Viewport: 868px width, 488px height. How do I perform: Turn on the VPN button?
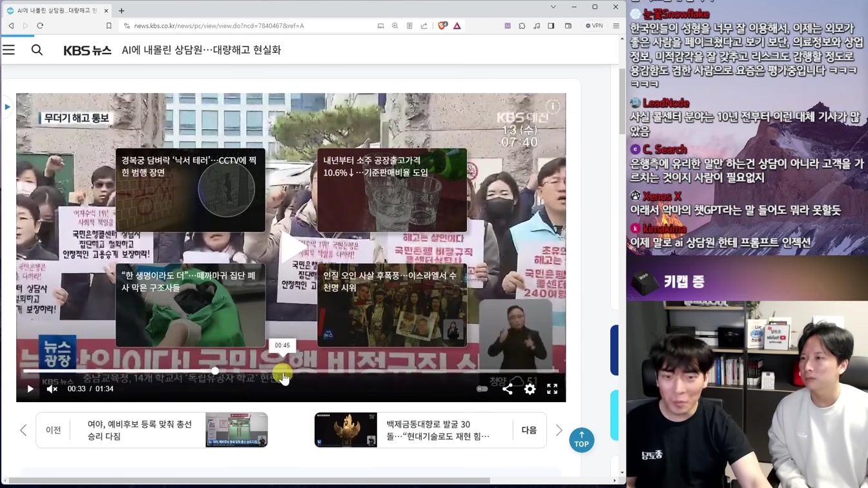pyautogui.click(x=594, y=26)
